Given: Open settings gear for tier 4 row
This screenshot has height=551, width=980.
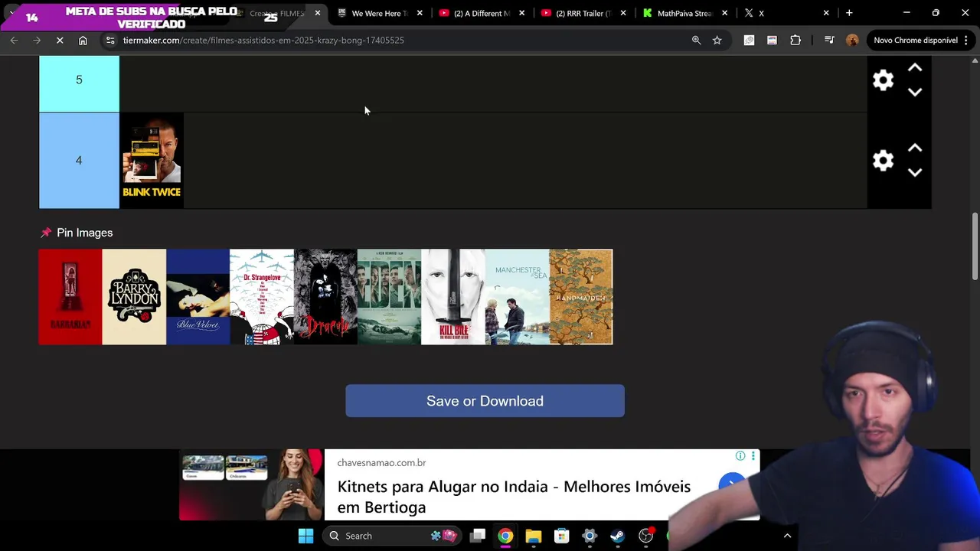Looking at the screenshot, I should pos(883,161).
